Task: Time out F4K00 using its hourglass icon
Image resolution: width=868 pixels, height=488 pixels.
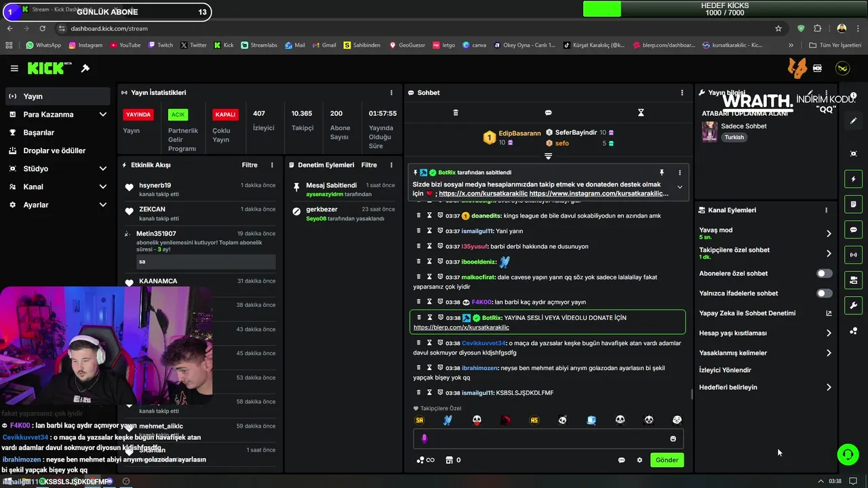Action: click(429, 302)
